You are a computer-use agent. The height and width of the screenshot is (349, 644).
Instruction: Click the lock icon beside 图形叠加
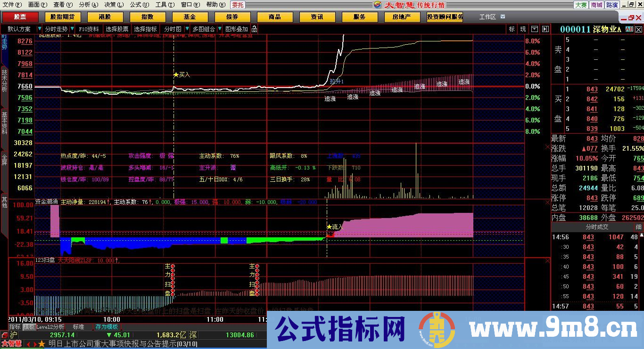click(254, 29)
